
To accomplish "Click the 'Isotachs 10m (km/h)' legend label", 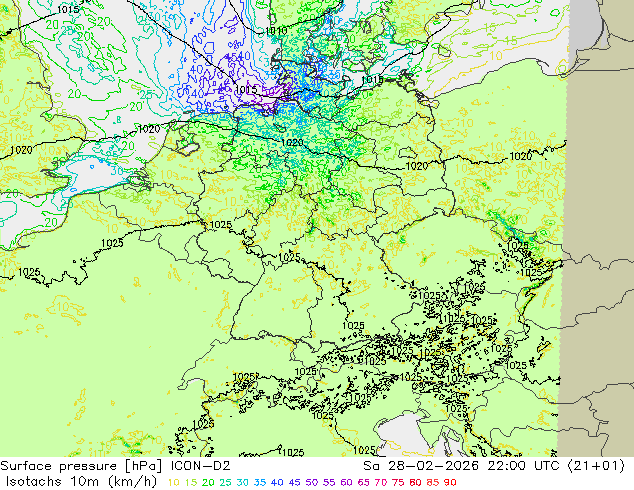I will tap(81, 482).
